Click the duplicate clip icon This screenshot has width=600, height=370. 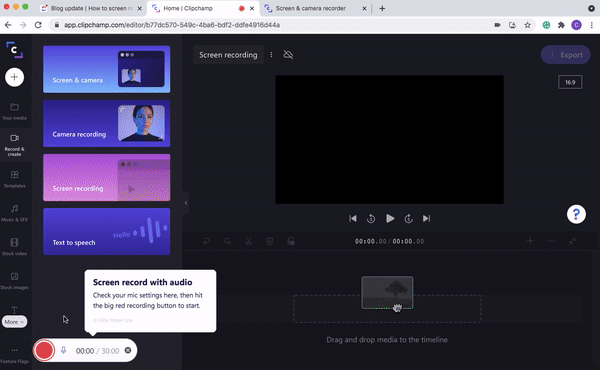[x=291, y=241]
